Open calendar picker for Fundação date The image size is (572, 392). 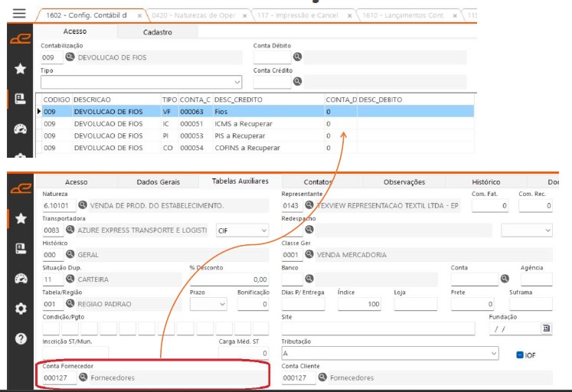click(x=546, y=328)
